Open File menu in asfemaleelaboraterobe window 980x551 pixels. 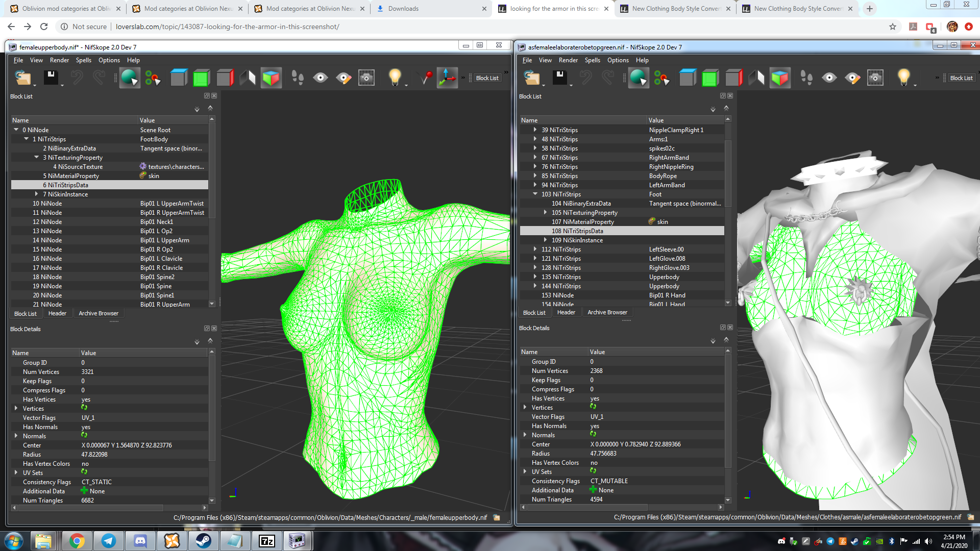pos(527,60)
